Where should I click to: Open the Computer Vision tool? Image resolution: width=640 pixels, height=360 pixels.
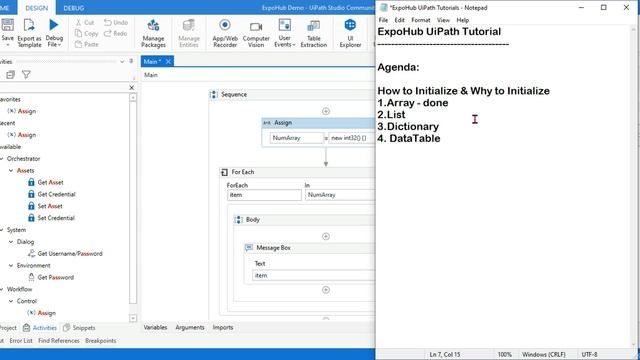pos(256,33)
